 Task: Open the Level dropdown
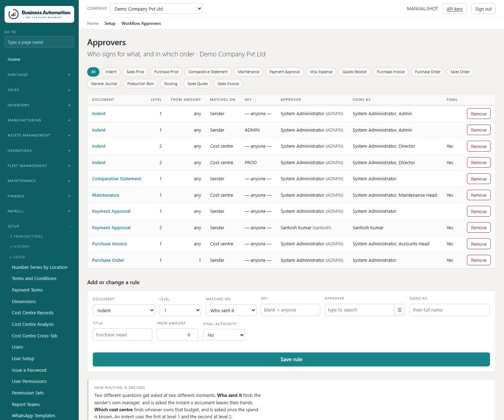point(180,310)
